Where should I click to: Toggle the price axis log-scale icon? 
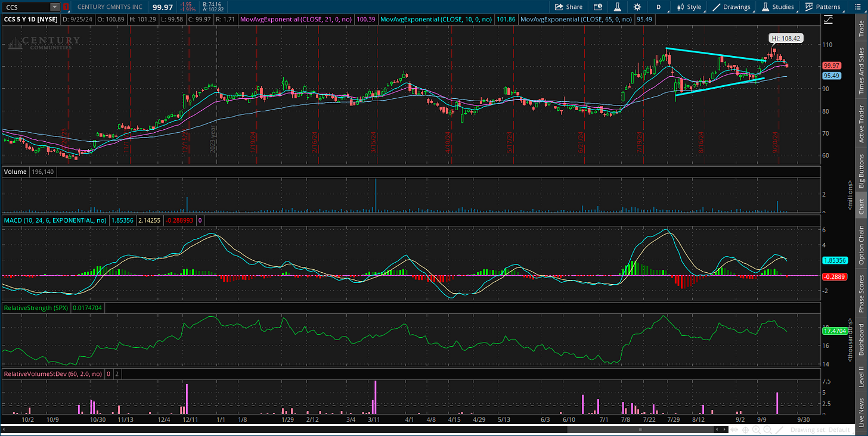tap(828, 20)
